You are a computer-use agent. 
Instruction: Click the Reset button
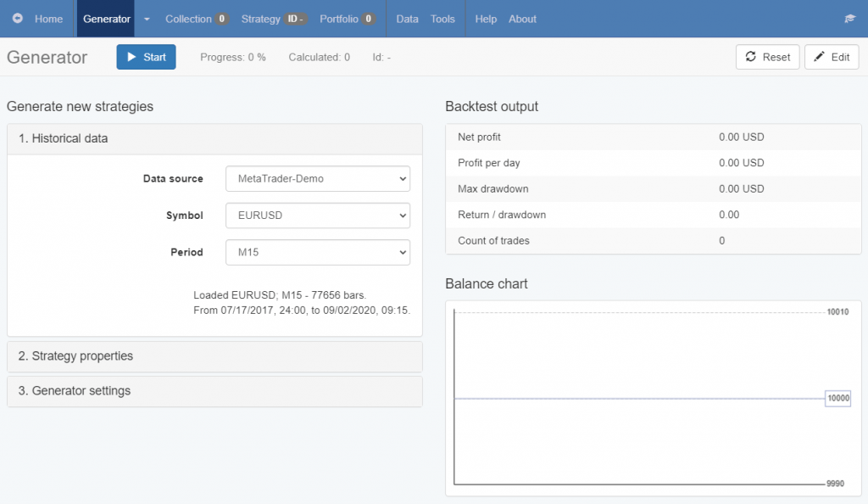[x=767, y=57]
